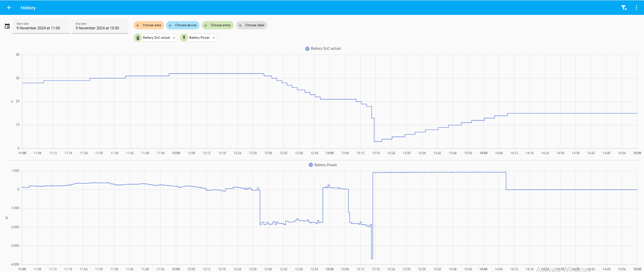Open the three-dot overflow menu
The height and width of the screenshot is (272, 644).
(636, 8)
